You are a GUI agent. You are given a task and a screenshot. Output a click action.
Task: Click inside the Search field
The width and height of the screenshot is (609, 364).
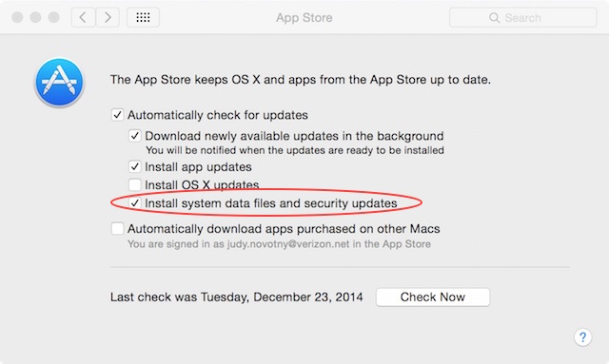pos(522,18)
